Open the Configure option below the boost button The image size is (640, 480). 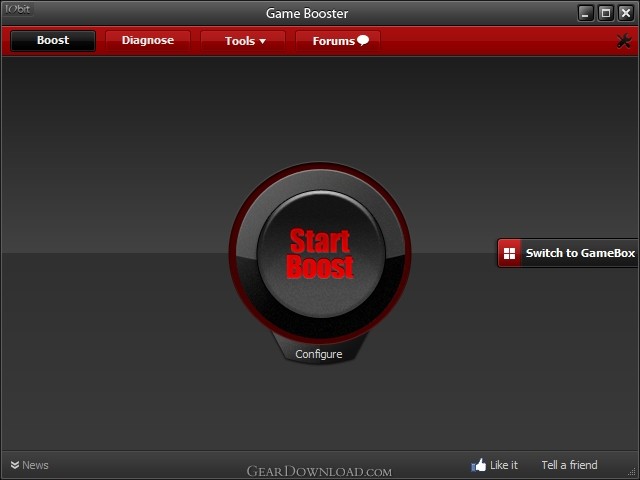coord(319,354)
